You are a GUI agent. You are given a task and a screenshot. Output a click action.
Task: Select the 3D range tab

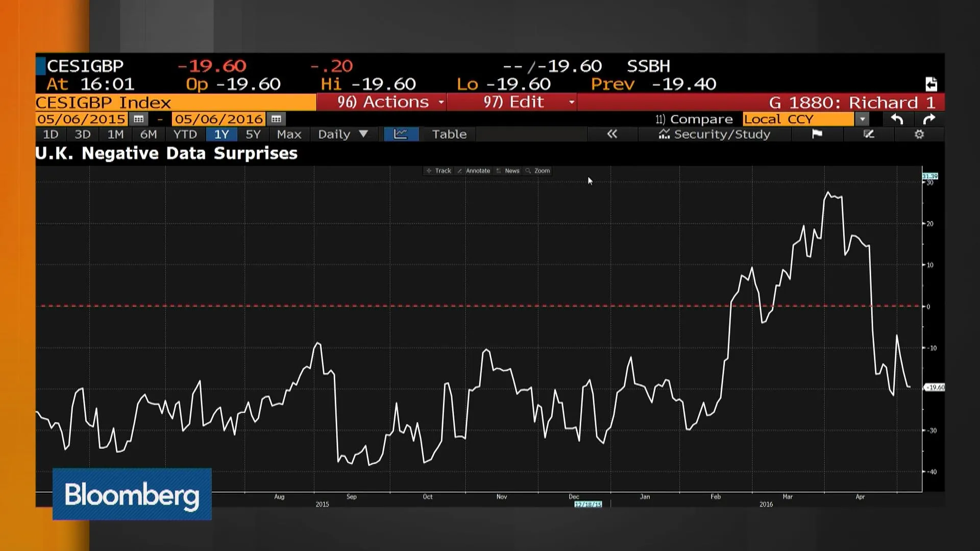click(83, 134)
